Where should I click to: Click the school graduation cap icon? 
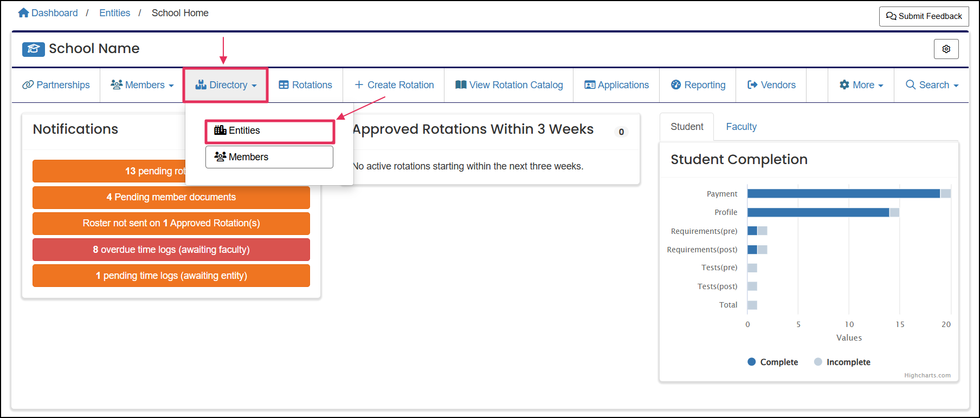[34, 49]
